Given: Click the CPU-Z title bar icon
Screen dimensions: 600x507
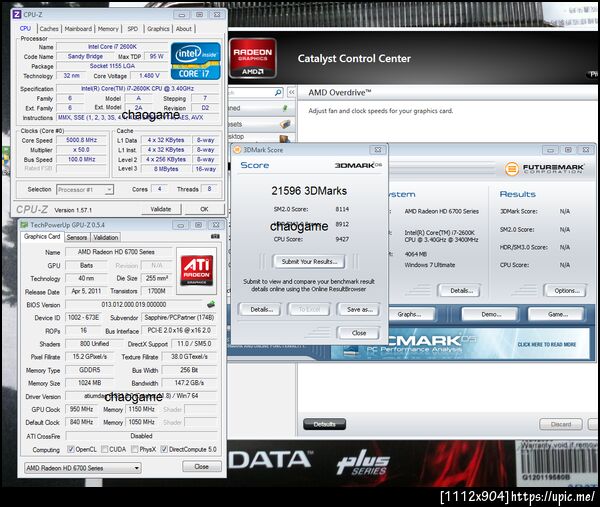Looking at the screenshot, I should click(17, 15).
